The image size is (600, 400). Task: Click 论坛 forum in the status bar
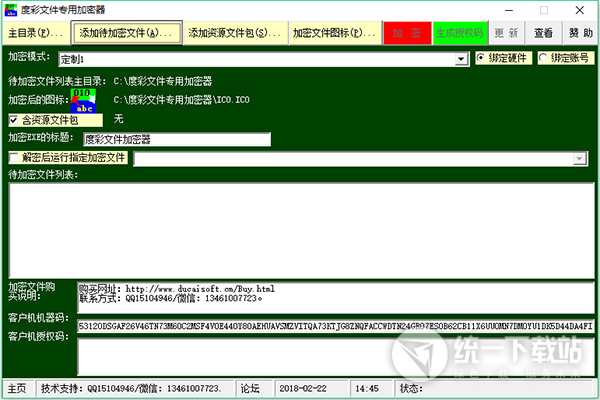pos(250,388)
